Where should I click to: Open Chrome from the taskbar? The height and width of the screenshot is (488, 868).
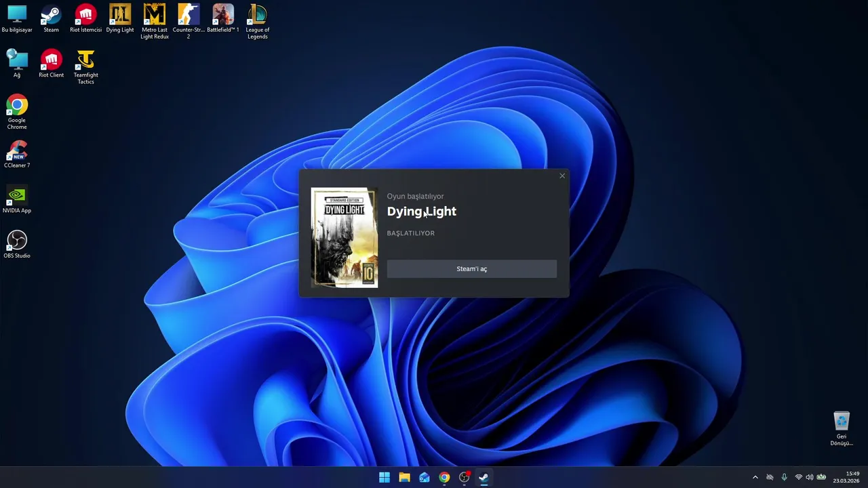click(x=444, y=477)
